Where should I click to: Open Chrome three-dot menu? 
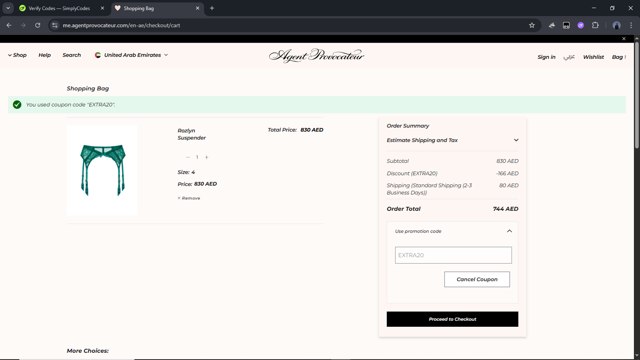pyautogui.click(x=631, y=25)
